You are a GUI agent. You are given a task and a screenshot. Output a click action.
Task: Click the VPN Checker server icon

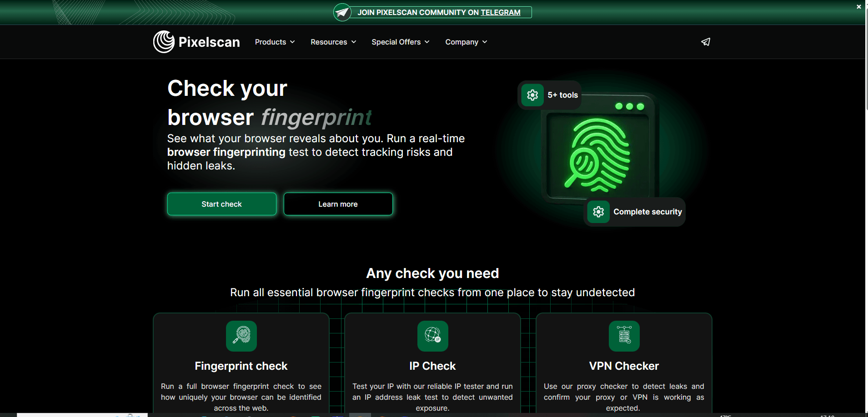click(x=624, y=336)
